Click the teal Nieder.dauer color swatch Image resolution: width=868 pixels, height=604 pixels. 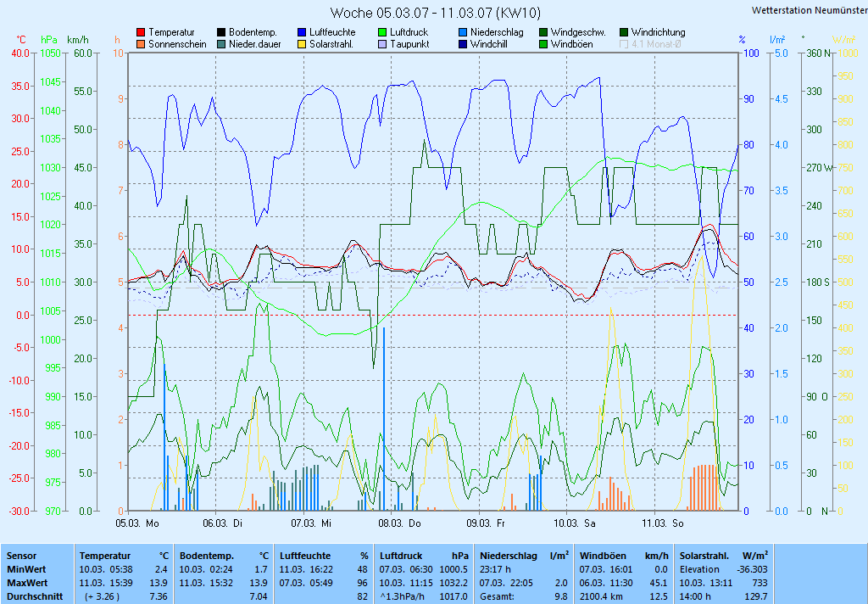(222, 44)
